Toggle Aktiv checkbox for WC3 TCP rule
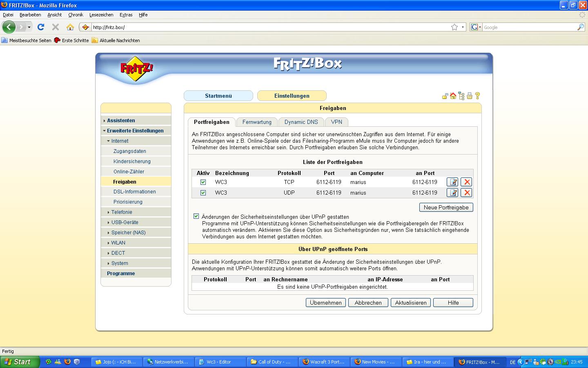 203,182
